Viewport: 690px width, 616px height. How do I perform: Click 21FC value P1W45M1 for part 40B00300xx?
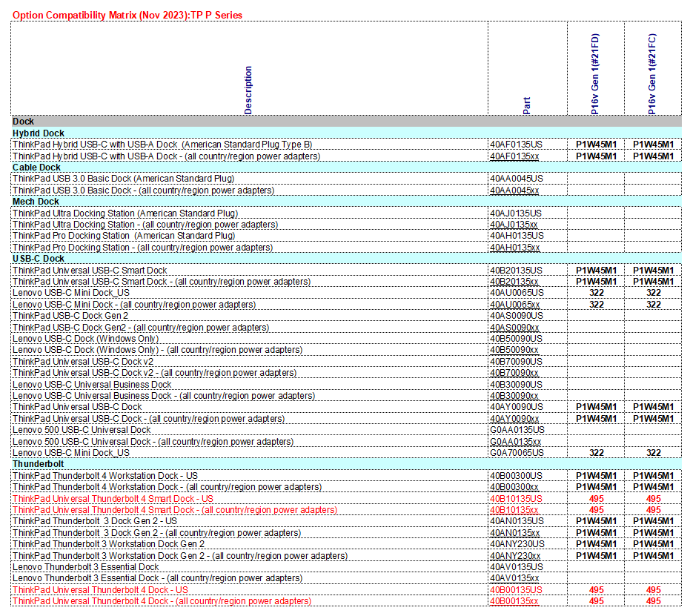(653, 487)
